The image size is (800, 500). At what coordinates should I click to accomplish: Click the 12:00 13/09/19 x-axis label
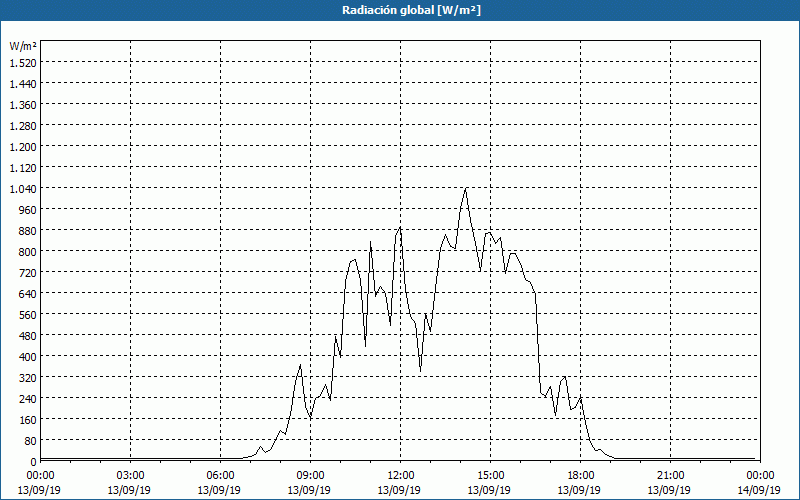pyautogui.click(x=400, y=483)
